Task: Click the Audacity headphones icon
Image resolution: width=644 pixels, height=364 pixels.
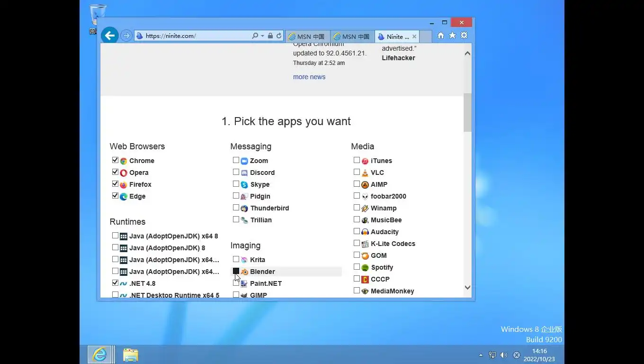Action: pos(365,232)
